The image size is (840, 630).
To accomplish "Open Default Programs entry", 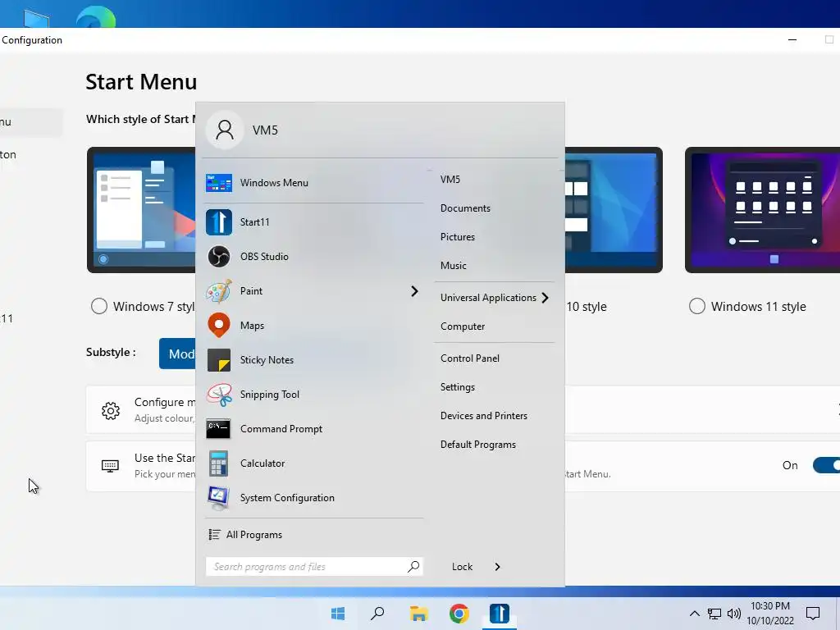I will (478, 445).
